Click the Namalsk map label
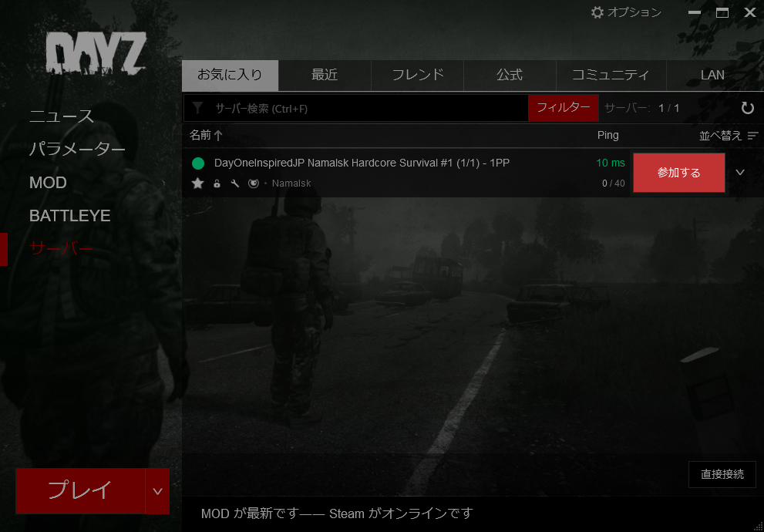 291,184
